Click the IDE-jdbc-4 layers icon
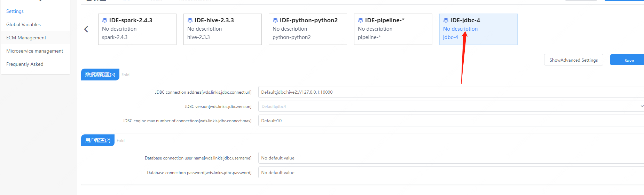The height and width of the screenshot is (195, 644). [x=446, y=20]
